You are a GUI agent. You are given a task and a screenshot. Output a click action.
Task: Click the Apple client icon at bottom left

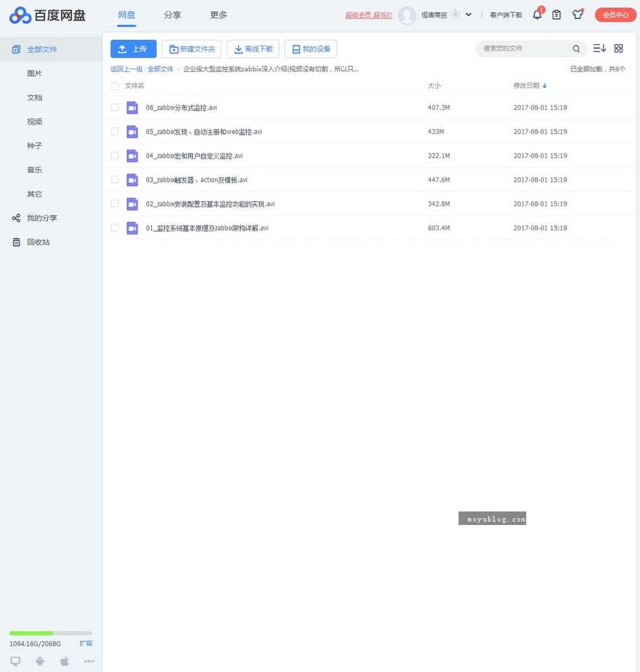64,661
